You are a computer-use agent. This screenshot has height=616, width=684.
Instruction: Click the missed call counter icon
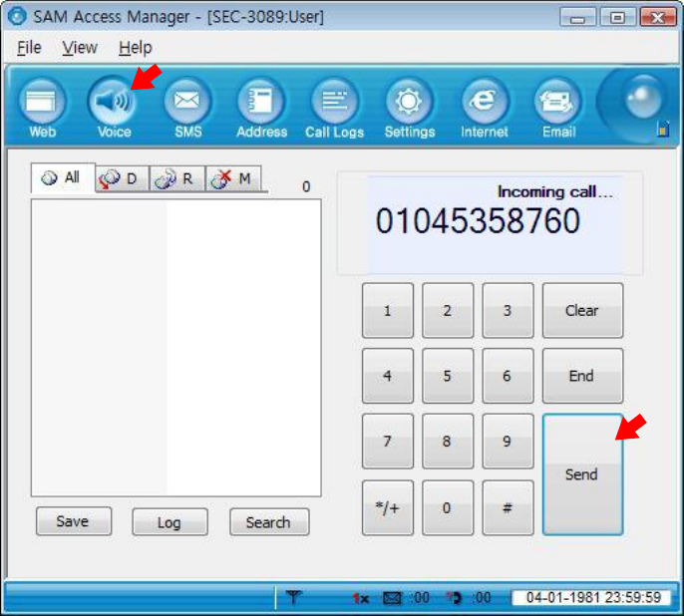455,598
